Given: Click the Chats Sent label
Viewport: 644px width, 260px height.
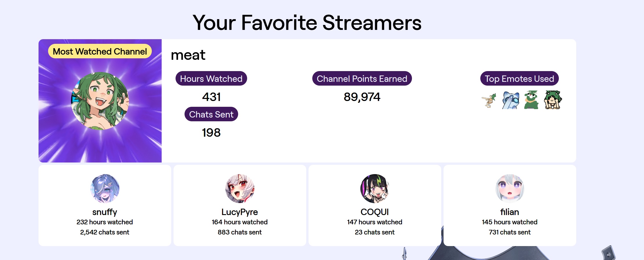Looking at the screenshot, I should point(211,114).
